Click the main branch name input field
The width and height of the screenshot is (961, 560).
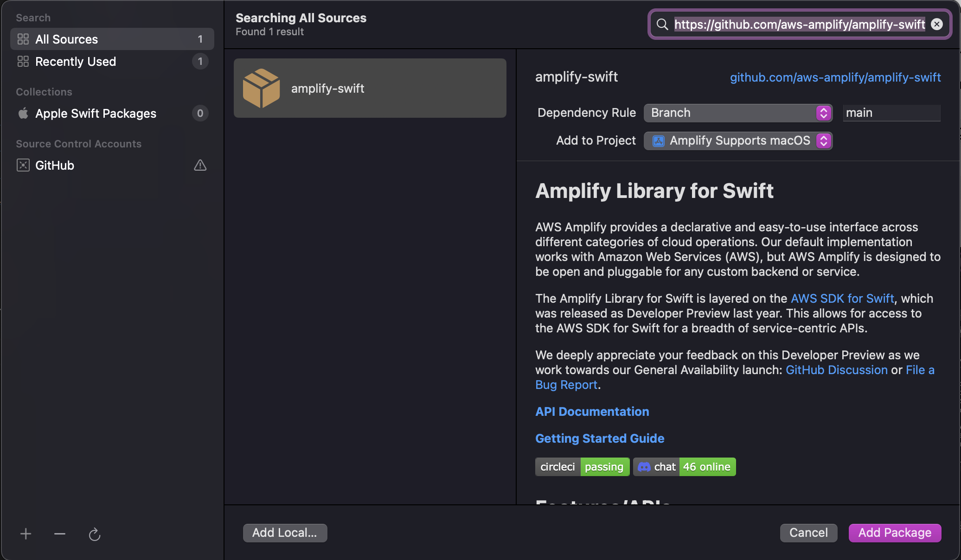(891, 113)
